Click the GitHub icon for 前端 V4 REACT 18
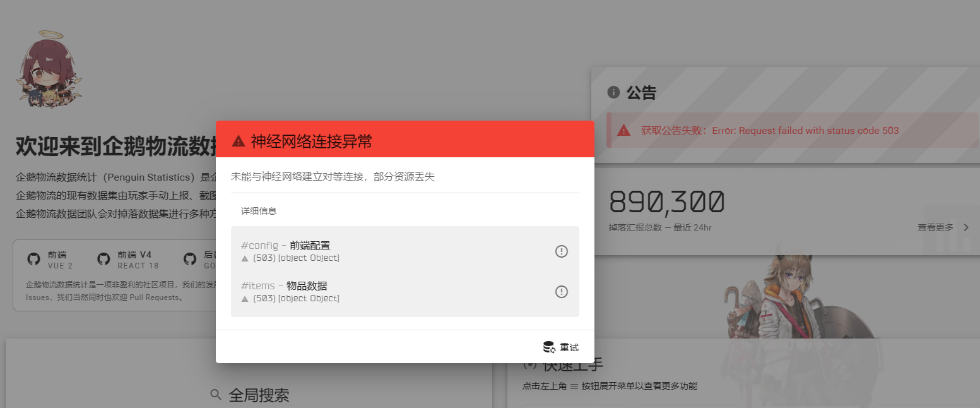This screenshot has width=980, height=408. pos(104,258)
